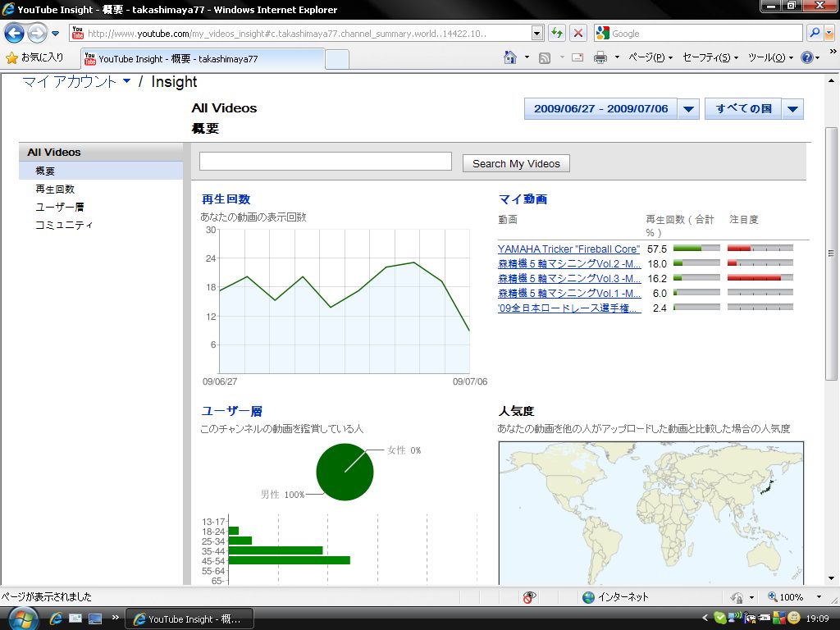Screen dimensions: 840x630
Task: Click the views line chart area
Action: [x=344, y=302]
